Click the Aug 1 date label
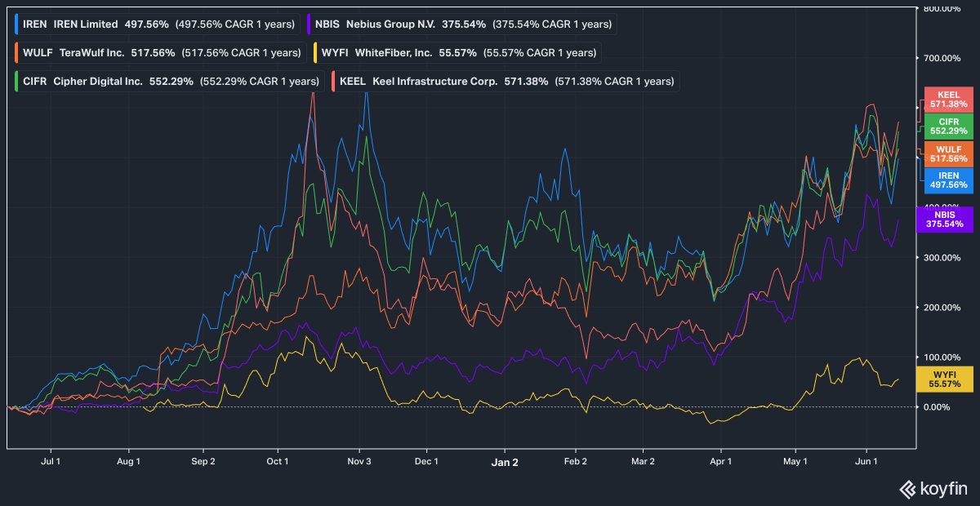The image size is (980, 506). click(129, 461)
